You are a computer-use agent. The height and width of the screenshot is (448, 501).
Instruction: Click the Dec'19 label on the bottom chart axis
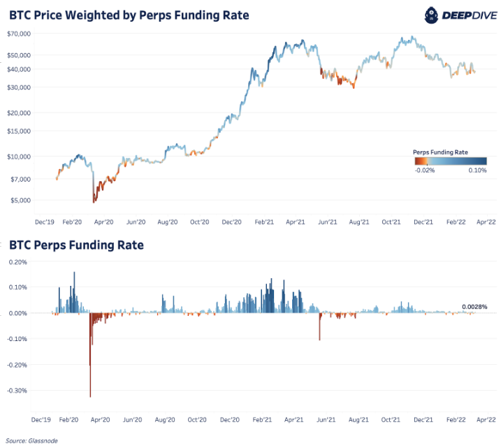[x=41, y=420]
